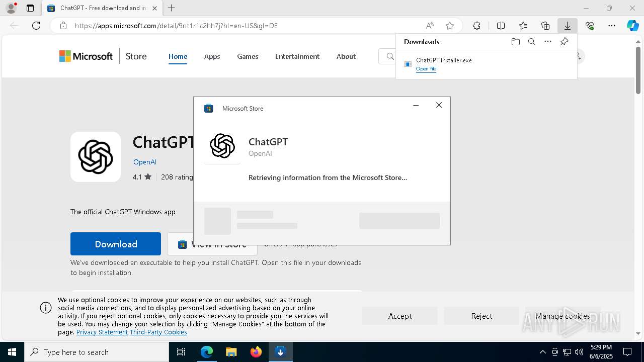Open Firefox from taskbar

pos(256,352)
